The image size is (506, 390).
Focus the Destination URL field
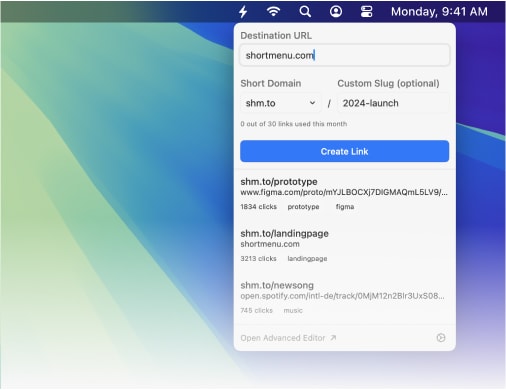pos(345,55)
